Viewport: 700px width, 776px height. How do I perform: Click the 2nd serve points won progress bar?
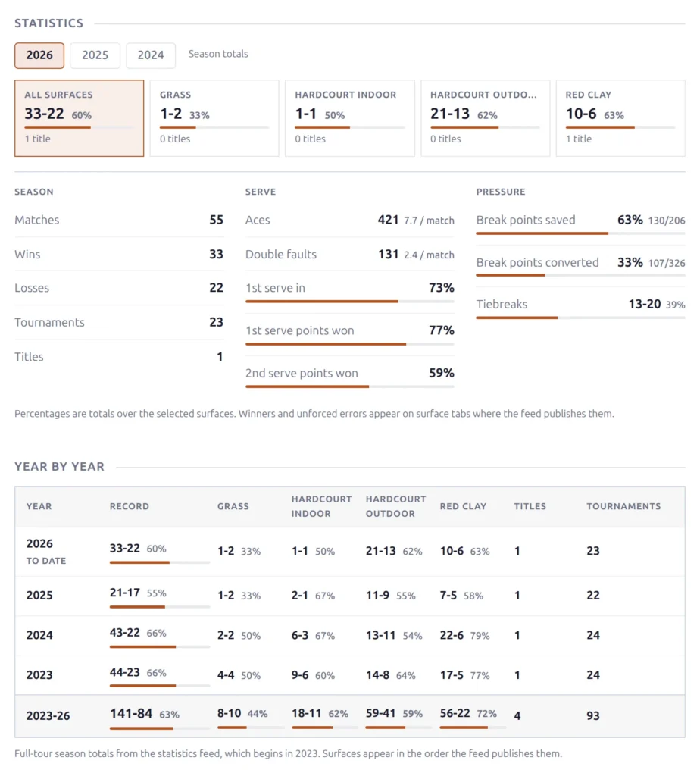coord(350,386)
